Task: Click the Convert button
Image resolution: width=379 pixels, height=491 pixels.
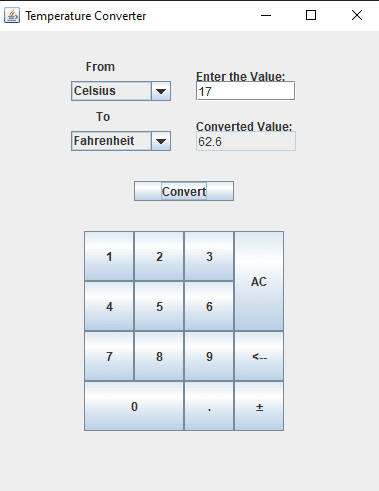Action: pyautogui.click(x=184, y=191)
